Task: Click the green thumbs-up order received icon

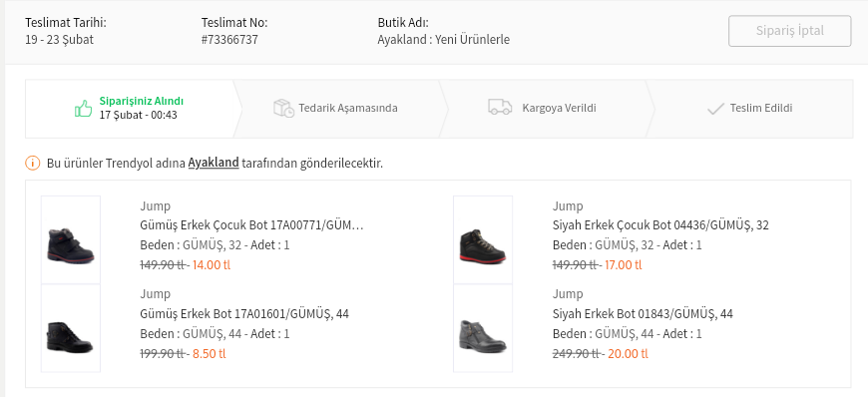Action: tap(84, 109)
